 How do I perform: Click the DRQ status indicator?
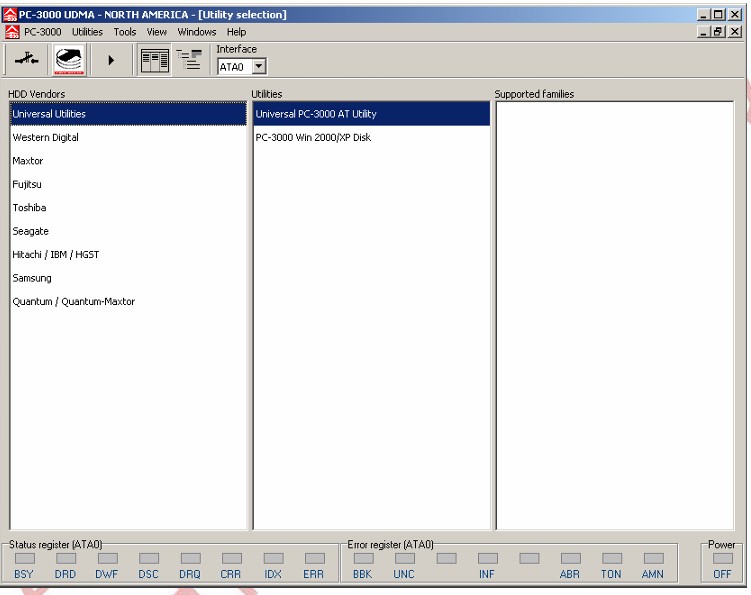pos(190,559)
